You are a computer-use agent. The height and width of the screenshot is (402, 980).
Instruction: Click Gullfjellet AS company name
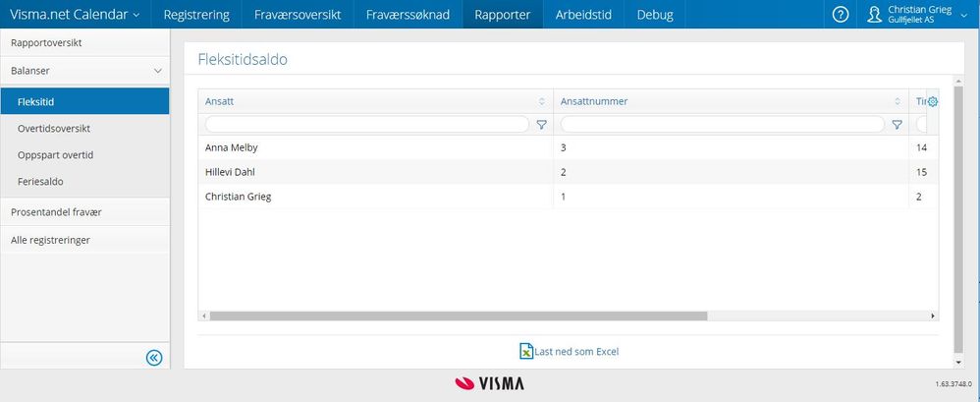pos(910,20)
